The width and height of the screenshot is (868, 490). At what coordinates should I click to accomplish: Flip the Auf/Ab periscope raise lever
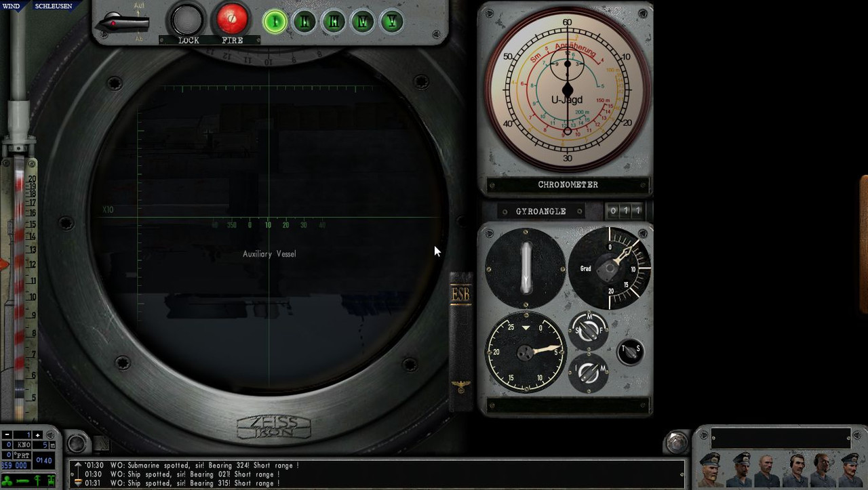point(123,24)
